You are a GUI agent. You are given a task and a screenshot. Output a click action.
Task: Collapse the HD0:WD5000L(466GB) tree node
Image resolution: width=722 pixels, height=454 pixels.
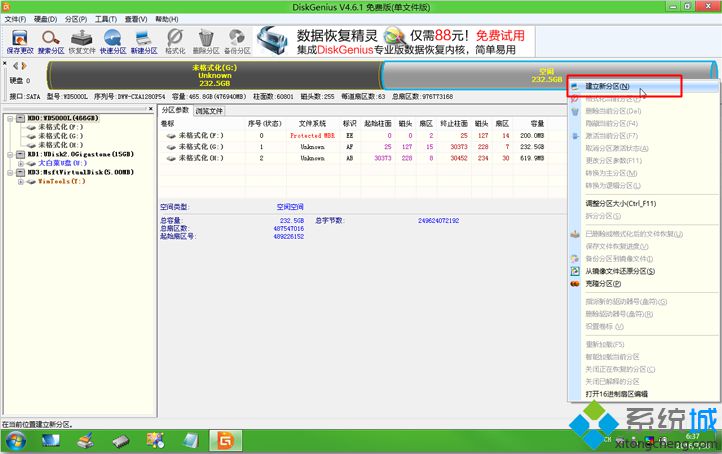pyautogui.click(x=10, y=118)
